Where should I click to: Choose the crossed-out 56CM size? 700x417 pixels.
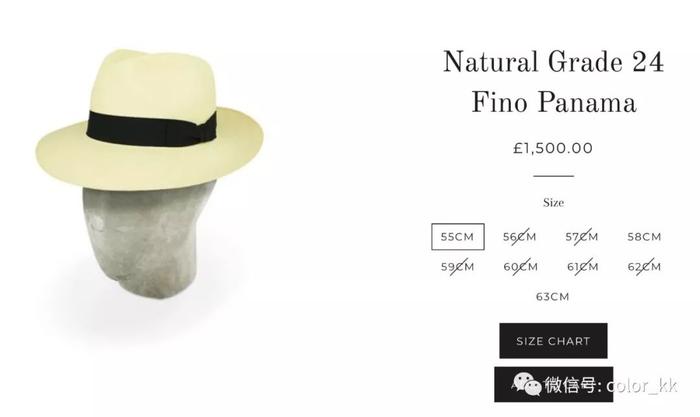click(520, 237)
